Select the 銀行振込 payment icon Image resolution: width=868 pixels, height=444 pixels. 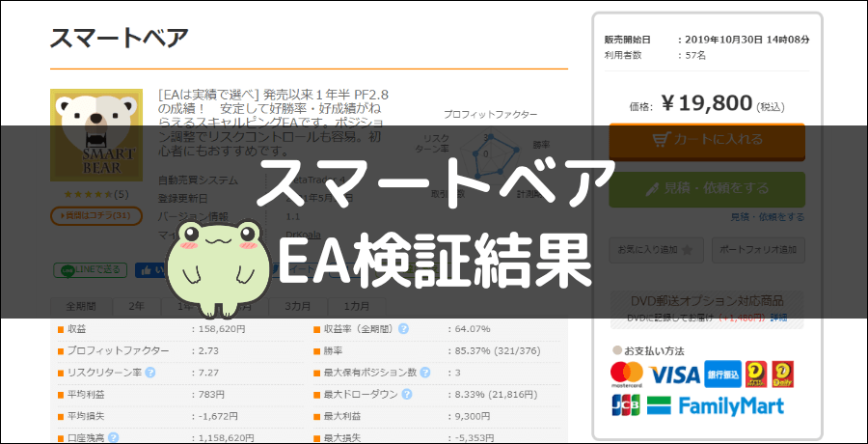(722, 375)
